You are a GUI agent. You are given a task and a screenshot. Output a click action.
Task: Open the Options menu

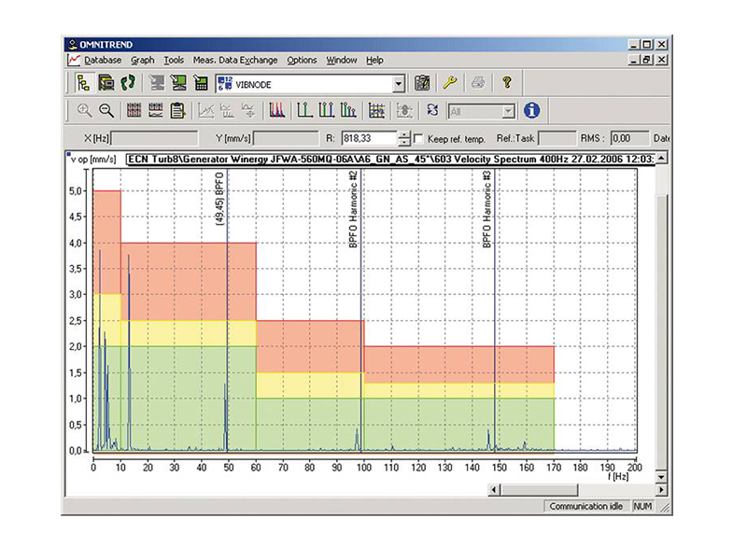click(302, 60)
